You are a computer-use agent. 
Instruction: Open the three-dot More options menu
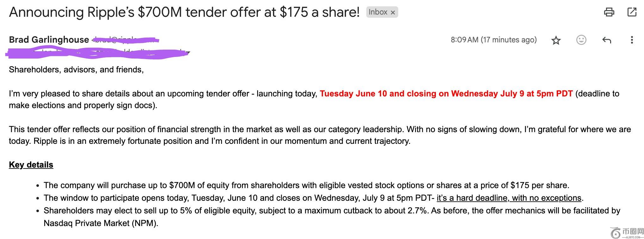(x=632, y=40)
